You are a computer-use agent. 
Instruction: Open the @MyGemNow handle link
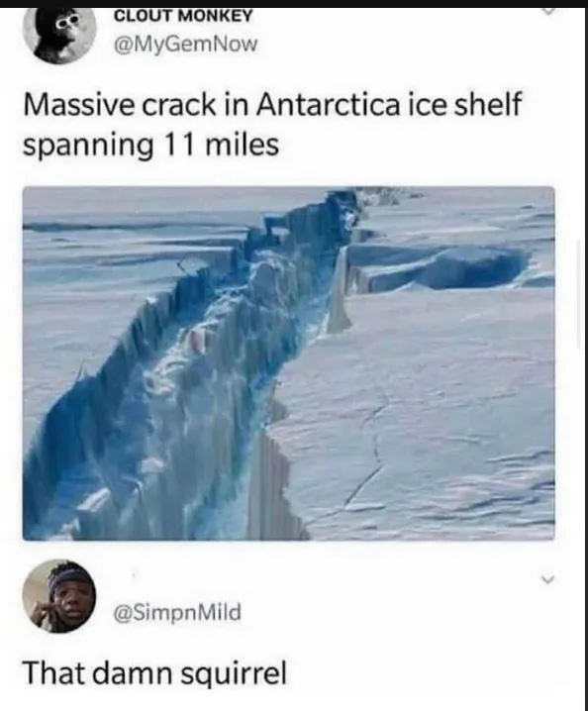click(x=186, y=45)
